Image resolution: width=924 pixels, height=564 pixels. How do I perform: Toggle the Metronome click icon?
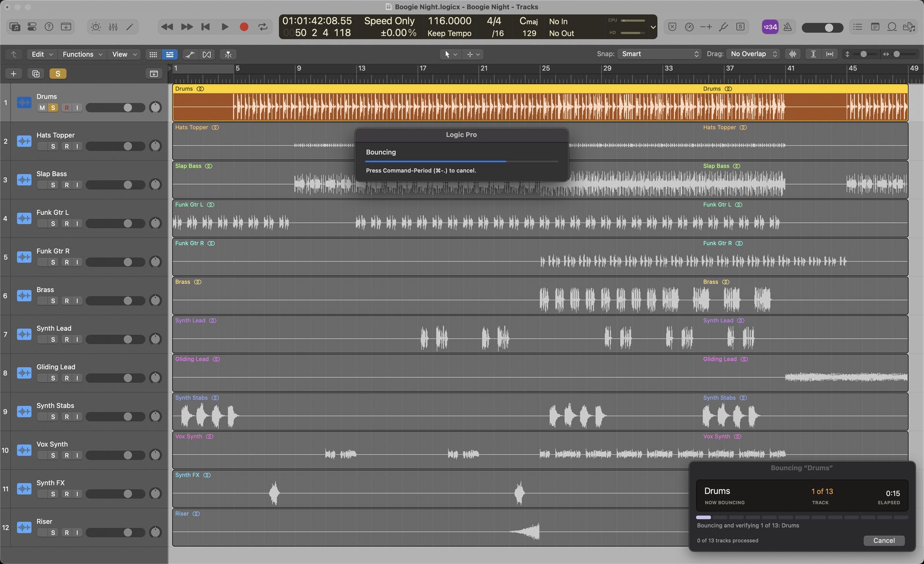click(787, 27)
